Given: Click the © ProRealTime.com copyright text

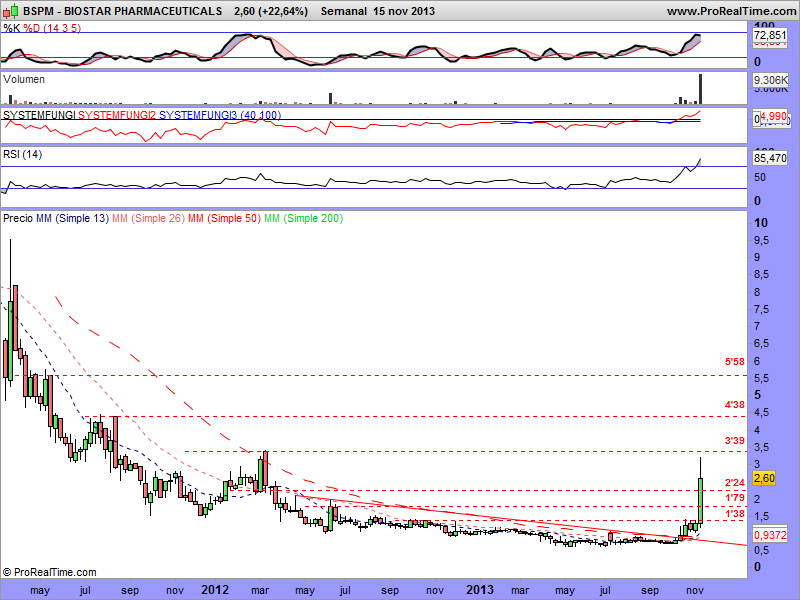Looking at the screenshot, I should point(49,572).
